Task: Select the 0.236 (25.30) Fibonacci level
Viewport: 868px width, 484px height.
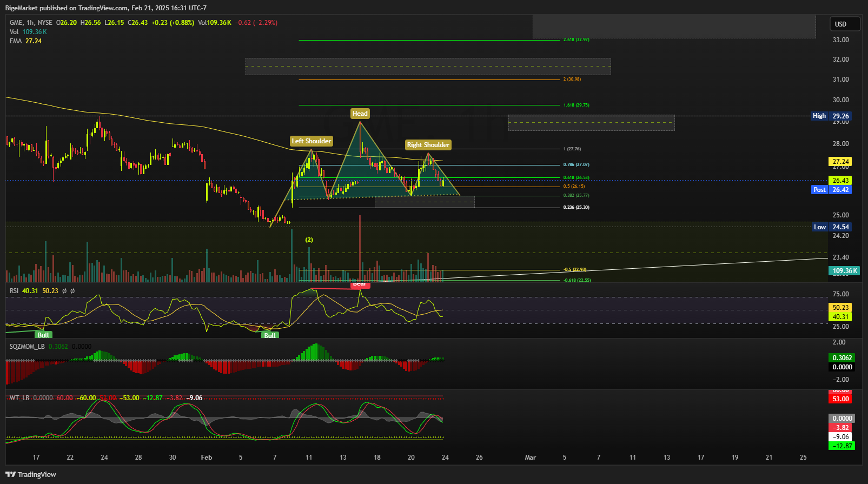Action: point(576,208)
